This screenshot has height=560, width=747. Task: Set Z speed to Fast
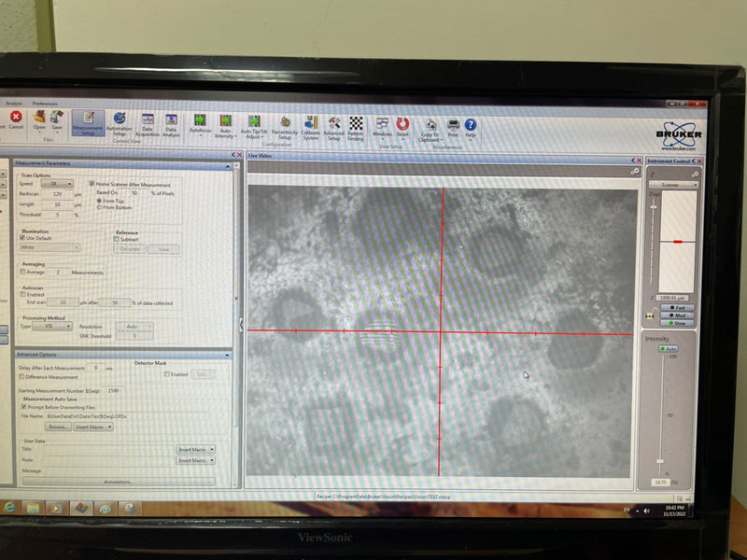pos(678,308)
